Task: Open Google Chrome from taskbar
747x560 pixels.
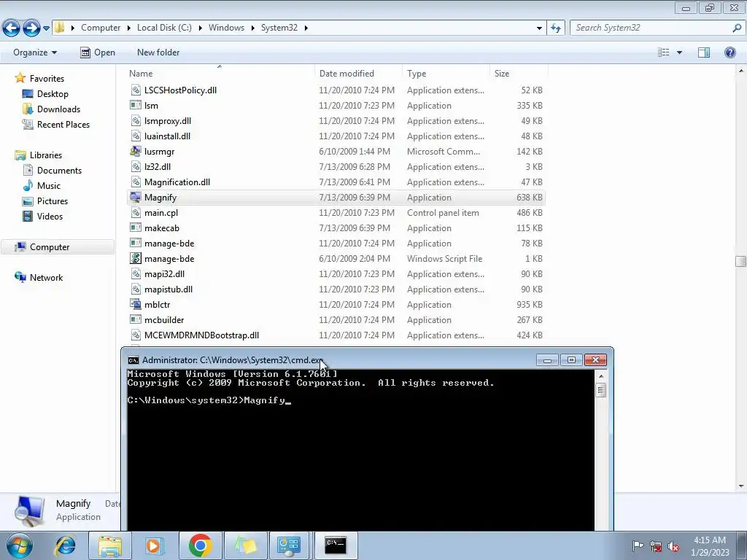Action: click(x=200, y=545)
